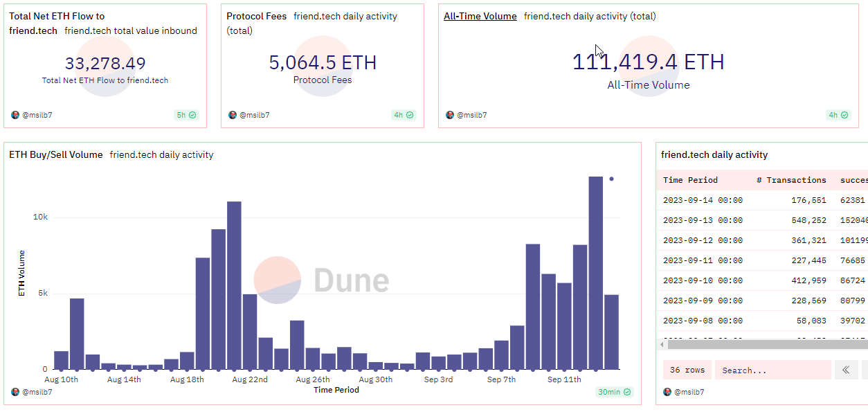Sort by # Transactions column header
Screen dimensions: 868x412
(791, 180)
